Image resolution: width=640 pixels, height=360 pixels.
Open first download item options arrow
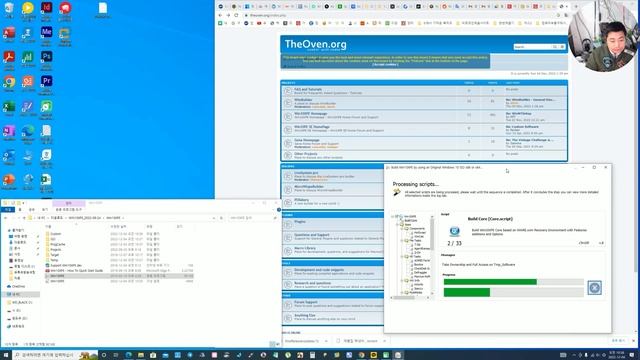(x=326, y=341)
